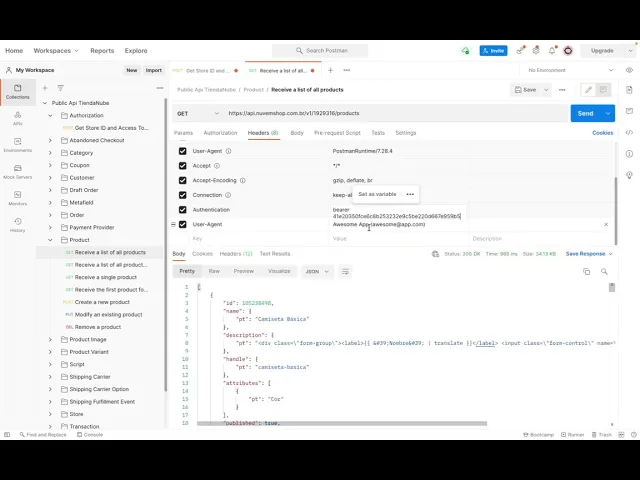
Task: Open the user avatar menu
Action: (x=568, y=51)
